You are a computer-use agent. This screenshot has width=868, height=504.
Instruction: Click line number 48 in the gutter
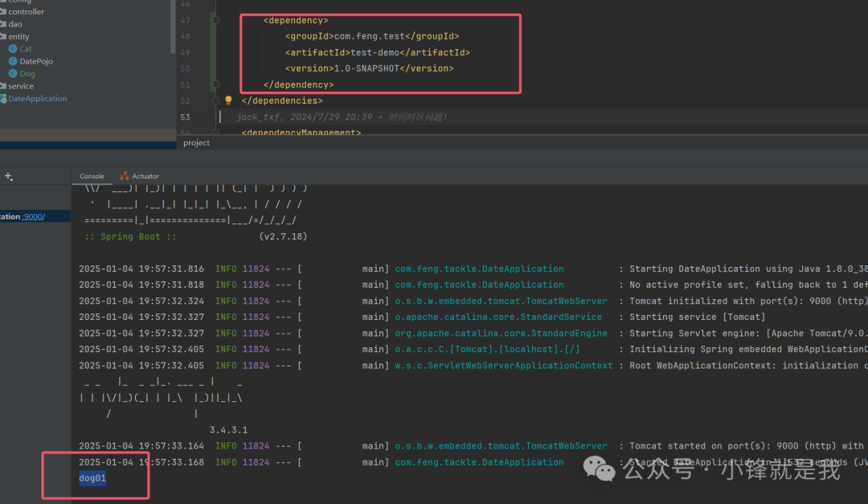click(x=186, y=36)
